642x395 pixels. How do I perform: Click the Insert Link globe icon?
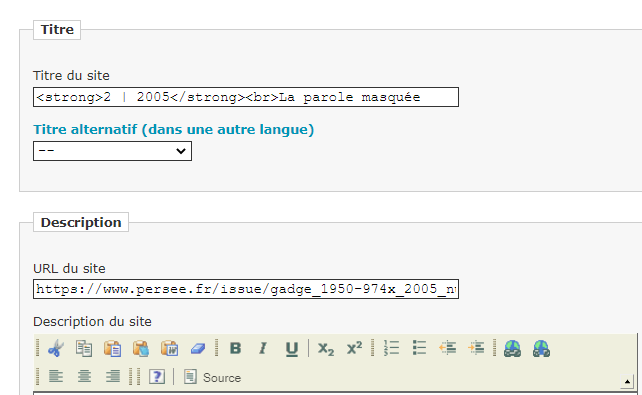pos(513,348)
